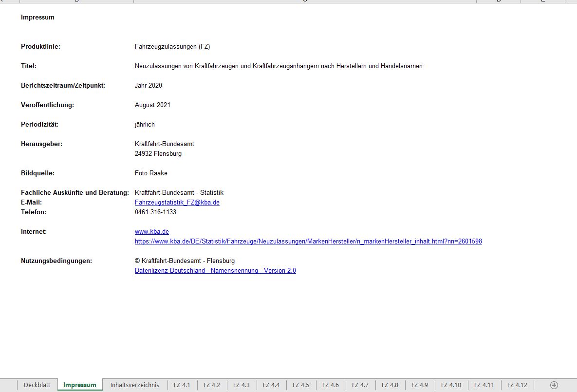Select the cell containing 'Jahr 2020'
Viewport: 577px width, 392px height.
pos(149,85)
